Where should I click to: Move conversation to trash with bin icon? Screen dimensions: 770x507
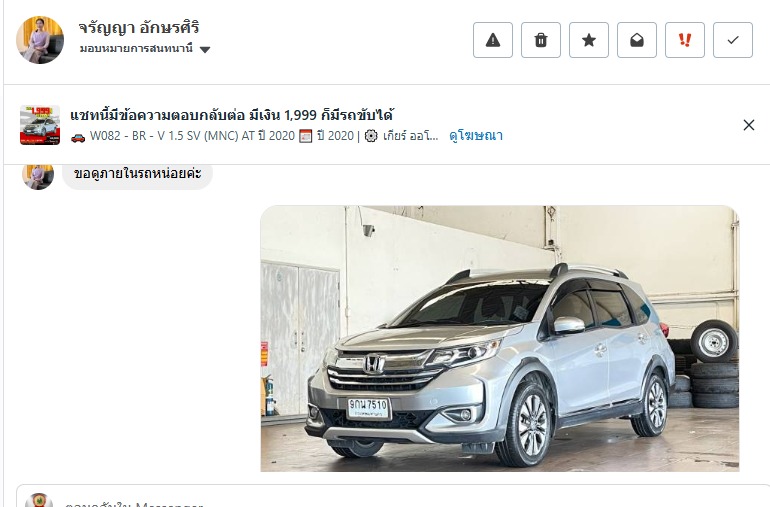click(541, 40)
